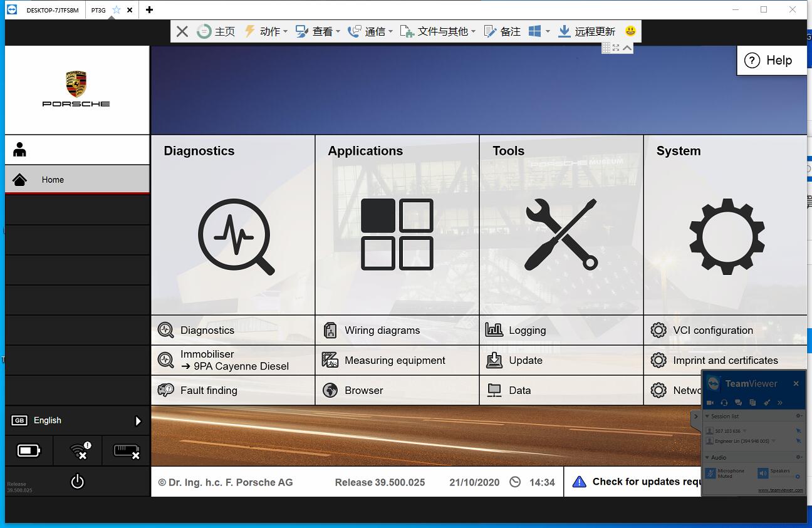Collapse TeamViewer panel with side arrow
Viewport: 812px width, 528px height.
point(696,417)
